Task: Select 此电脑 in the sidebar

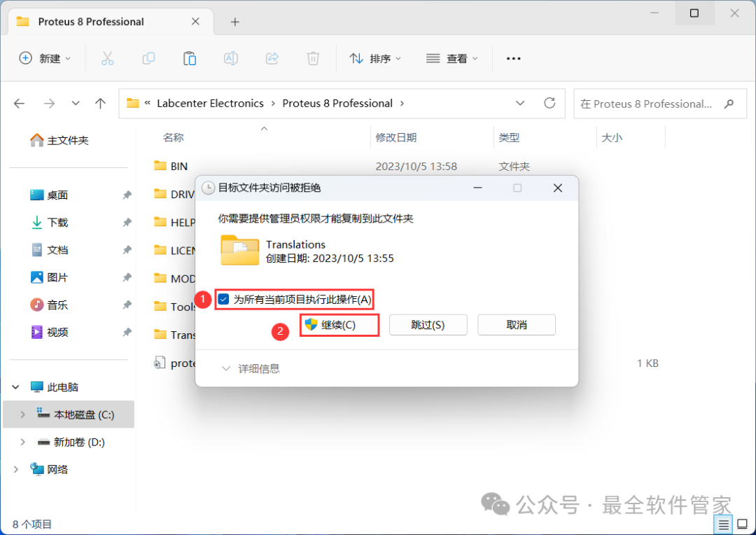Action: pos(53,387)
